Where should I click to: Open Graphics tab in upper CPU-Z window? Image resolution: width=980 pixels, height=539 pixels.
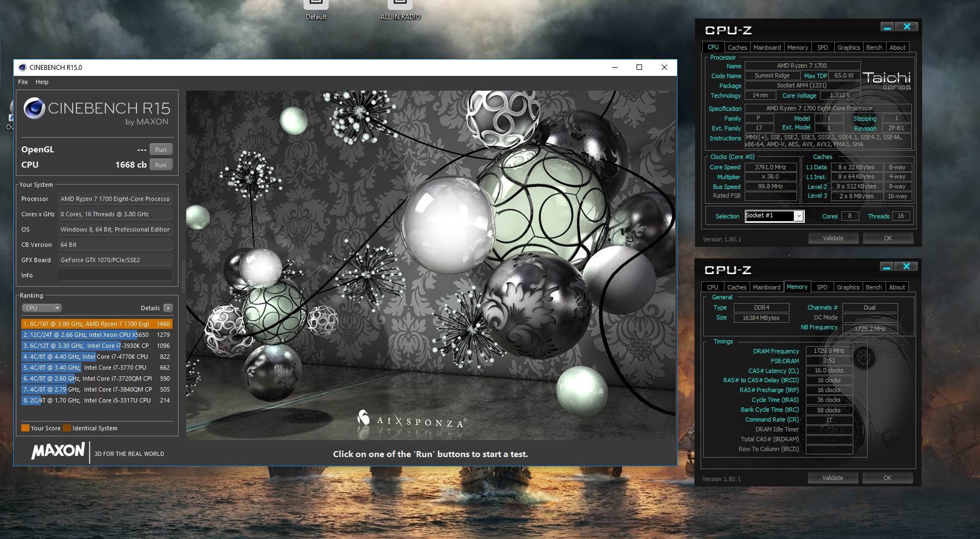[x=848, y=48]
